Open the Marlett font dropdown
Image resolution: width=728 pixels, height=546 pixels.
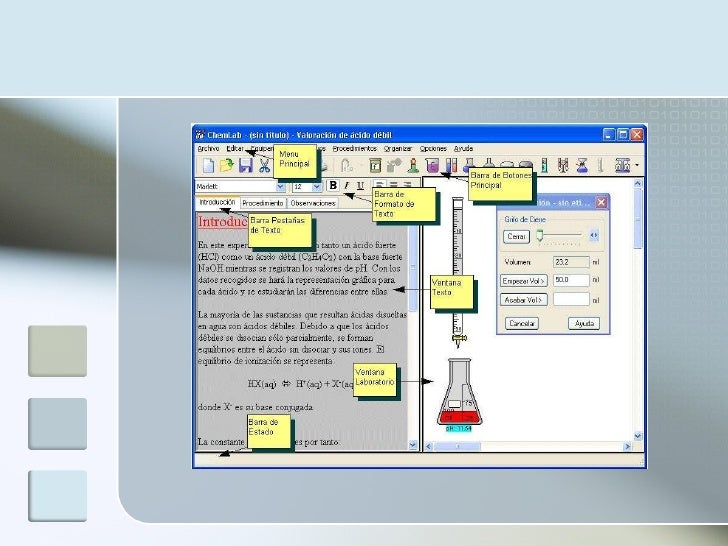(x=280, y=187)
